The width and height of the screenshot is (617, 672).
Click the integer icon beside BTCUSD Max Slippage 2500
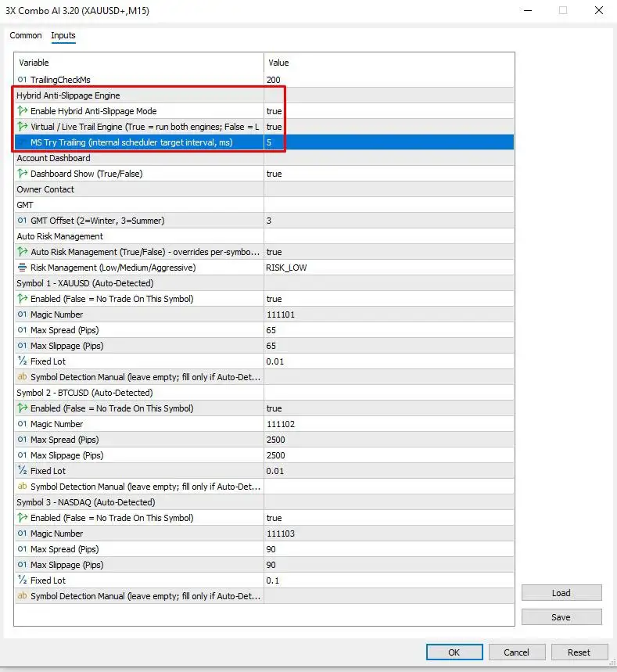[x=22, y=455]
